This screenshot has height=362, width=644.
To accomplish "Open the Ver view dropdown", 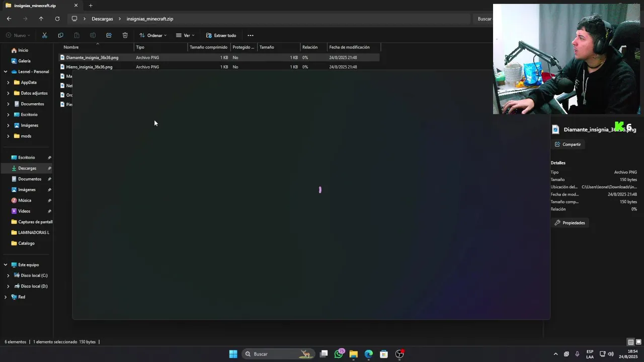I will [185, 35].
